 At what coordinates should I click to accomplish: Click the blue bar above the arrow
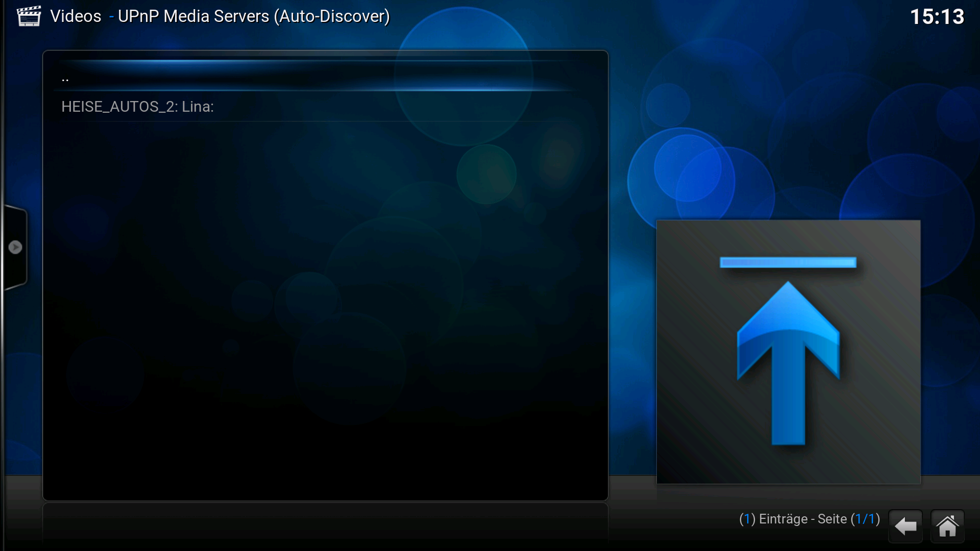tap(788, 263)
